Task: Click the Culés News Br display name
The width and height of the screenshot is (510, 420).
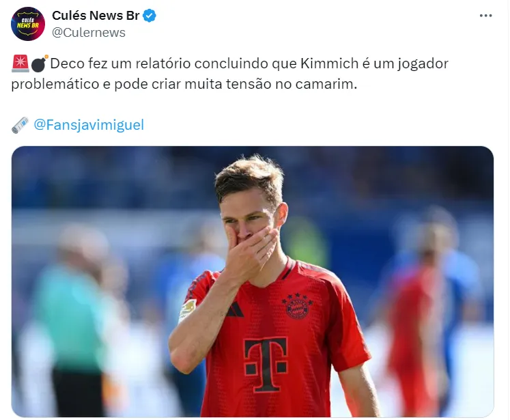Action: 96,15
